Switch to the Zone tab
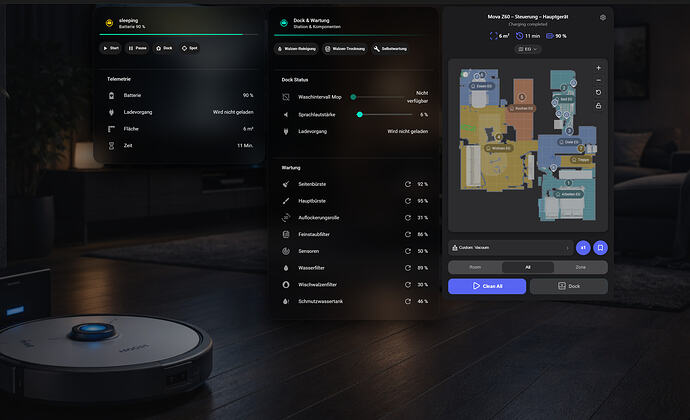The image size is (690, 420). pos(580,267)
